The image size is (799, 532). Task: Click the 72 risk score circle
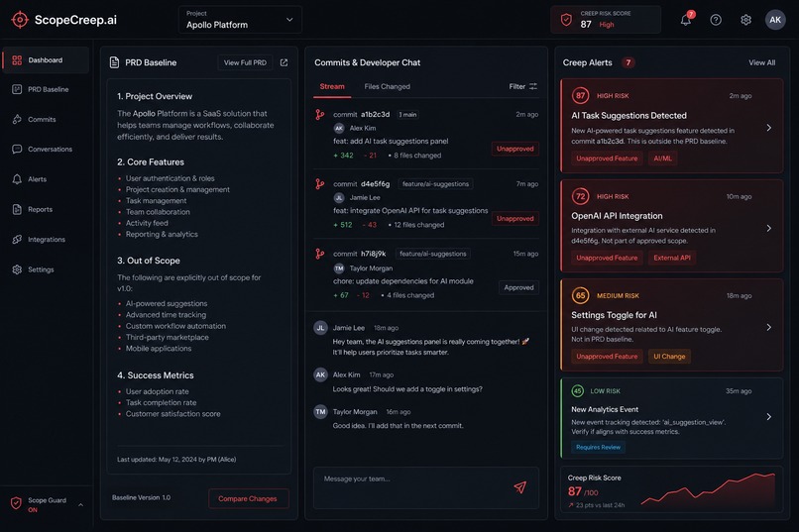click(580, 196)
